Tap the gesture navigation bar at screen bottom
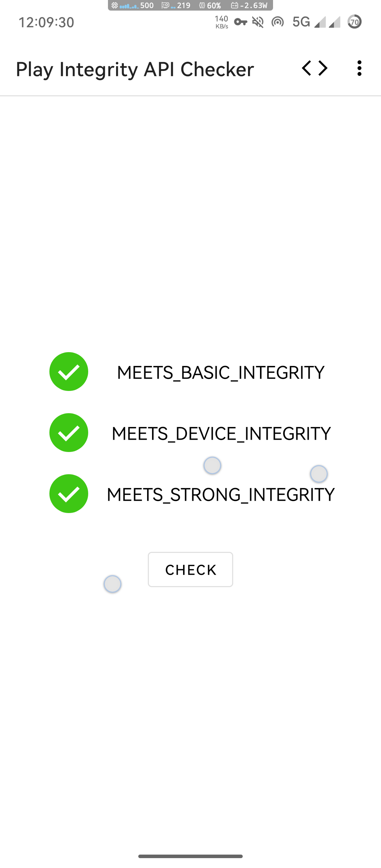381x868 pixels. tap(190, 856)
